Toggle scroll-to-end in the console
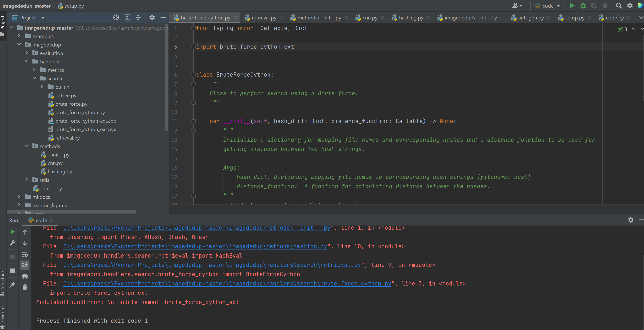The width and height of the screenshot is (644, 330). (25, 265)
